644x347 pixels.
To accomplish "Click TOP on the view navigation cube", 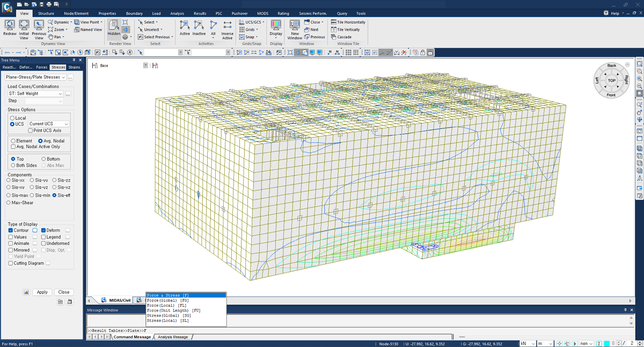I will [x=611, y=81].
